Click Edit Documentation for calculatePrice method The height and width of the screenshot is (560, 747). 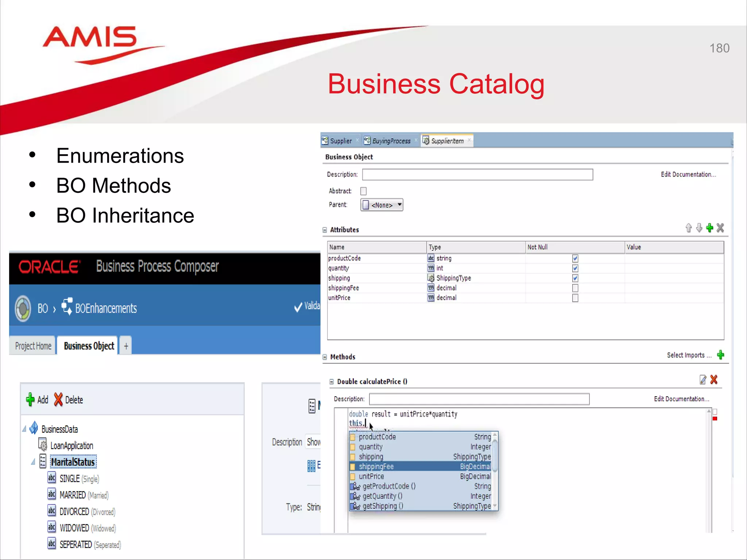coord(681,399)
